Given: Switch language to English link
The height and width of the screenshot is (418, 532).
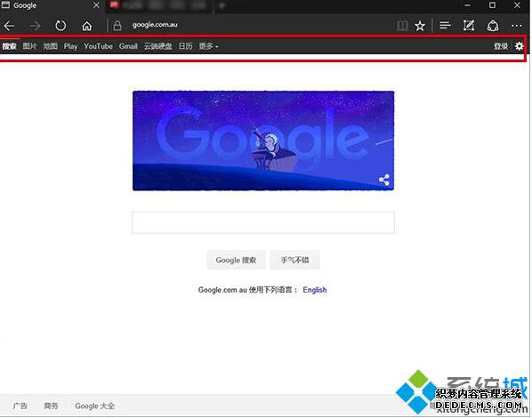Looking at the screenshot, I should 315,290.
